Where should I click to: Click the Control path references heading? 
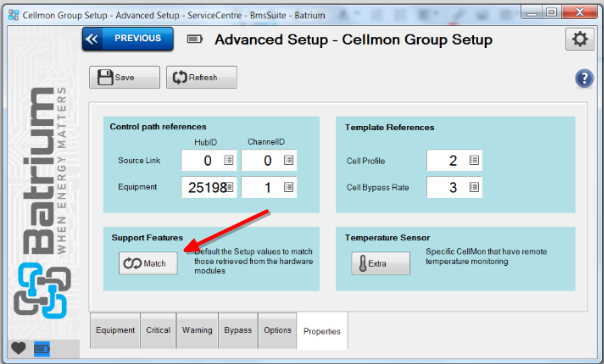coord(158,127)
